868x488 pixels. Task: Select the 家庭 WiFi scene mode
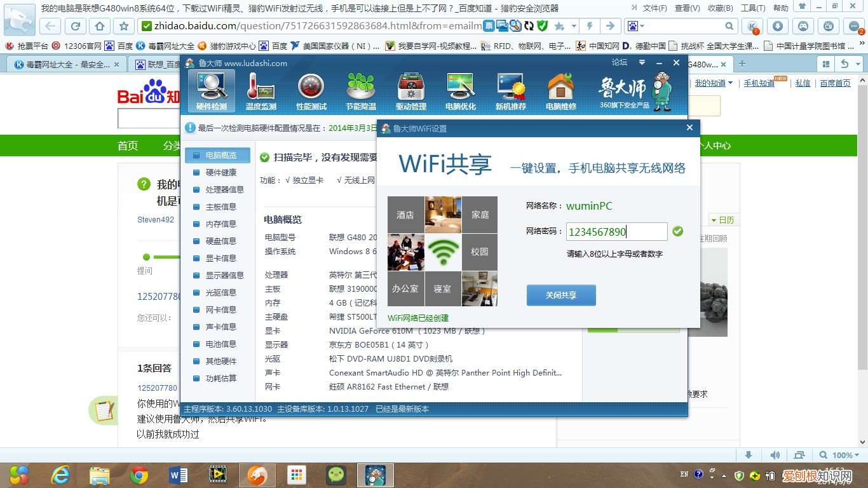tap(480, 215)
